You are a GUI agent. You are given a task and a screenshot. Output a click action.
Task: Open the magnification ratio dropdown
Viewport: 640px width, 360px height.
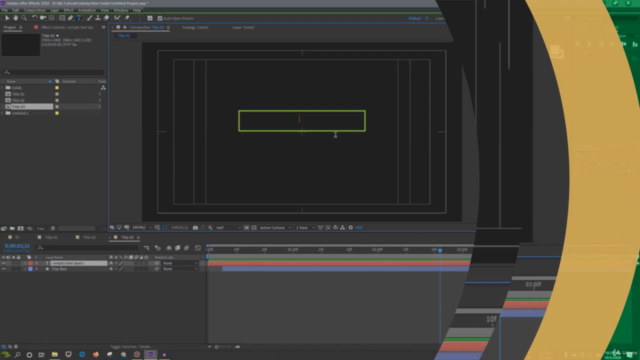click(x=142, y=228)
